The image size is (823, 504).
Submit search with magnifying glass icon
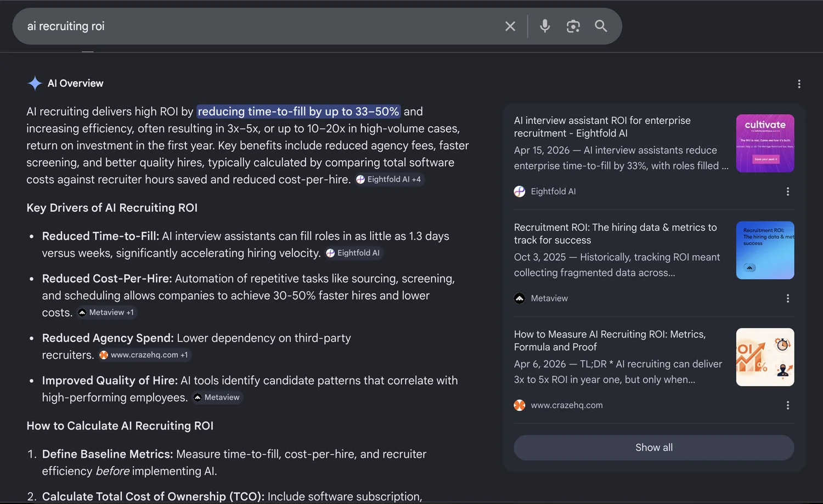click(x=601, y=26)
